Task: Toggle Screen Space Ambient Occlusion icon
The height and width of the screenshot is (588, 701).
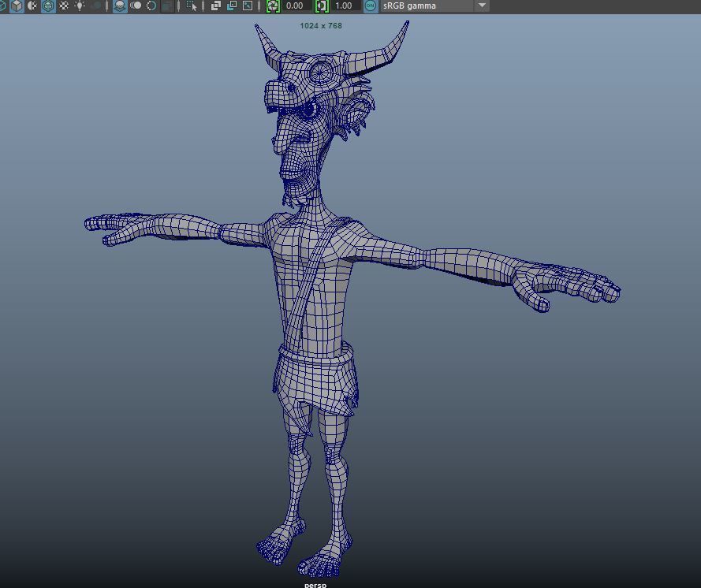Action: pyautogui.click(x=120, y=6)
